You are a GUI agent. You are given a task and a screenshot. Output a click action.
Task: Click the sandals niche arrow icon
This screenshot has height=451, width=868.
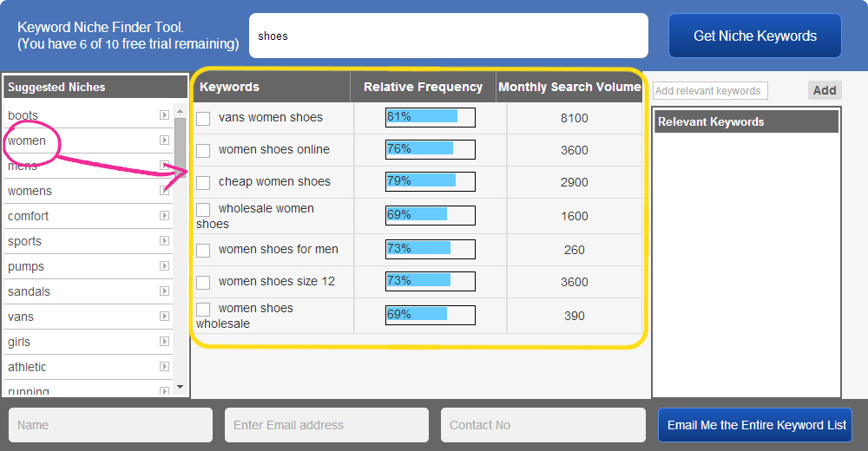point(164,291)
